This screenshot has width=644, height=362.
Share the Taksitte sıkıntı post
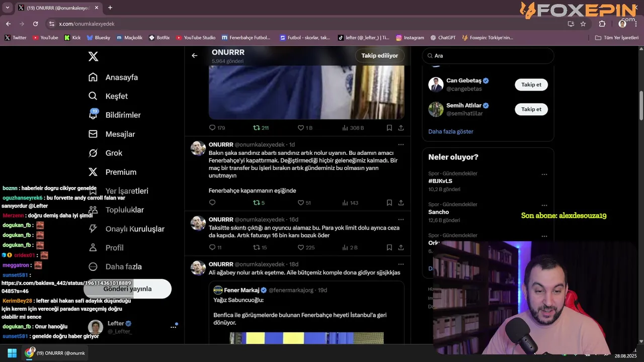point(401,247)
